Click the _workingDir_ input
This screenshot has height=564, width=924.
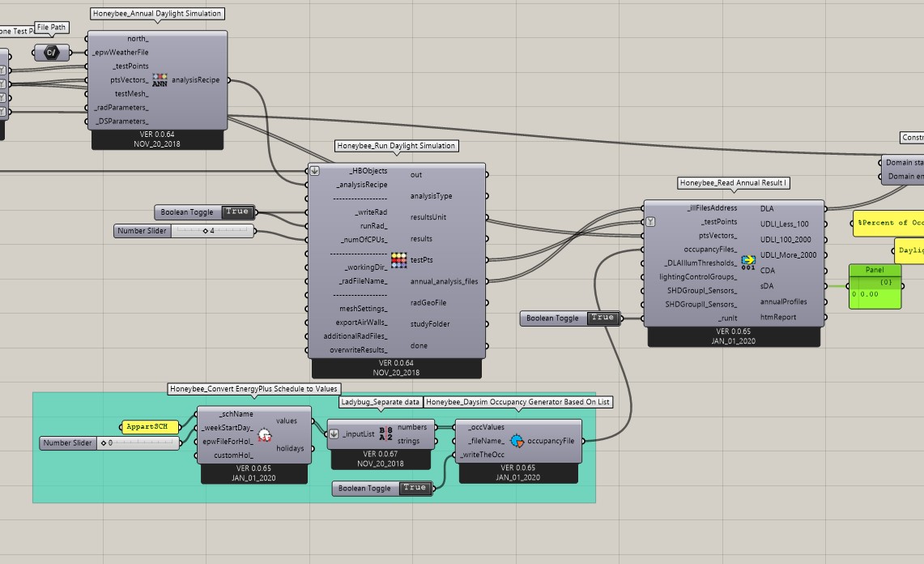(x=366, y=267)
